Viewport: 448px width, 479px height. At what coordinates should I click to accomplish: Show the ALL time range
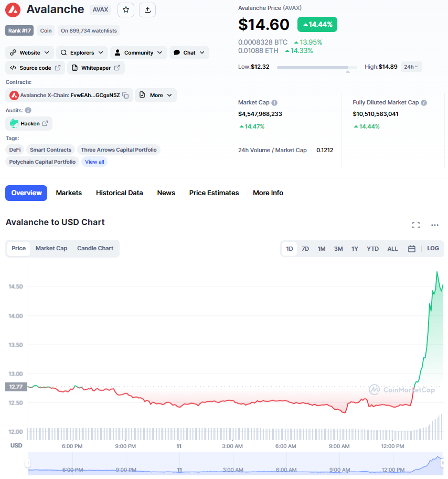[x=393, y=249]
